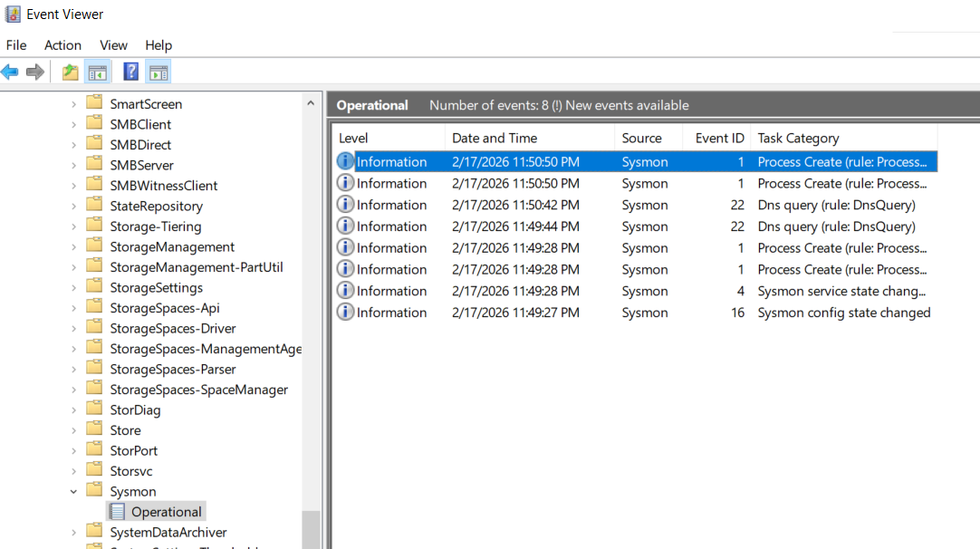This screenshot has height=549, width=980.
Task: Open the View menu
Action: click(x=113, y=44)
